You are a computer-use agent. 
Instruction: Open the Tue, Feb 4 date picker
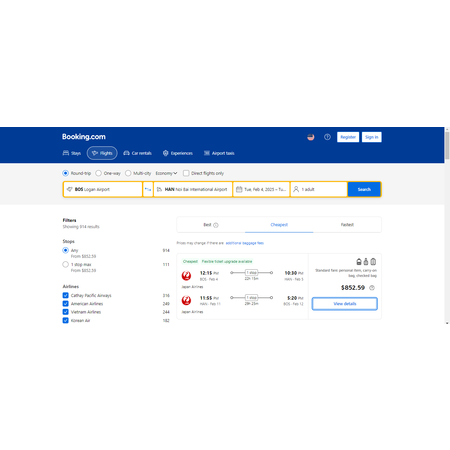point(261,189)
